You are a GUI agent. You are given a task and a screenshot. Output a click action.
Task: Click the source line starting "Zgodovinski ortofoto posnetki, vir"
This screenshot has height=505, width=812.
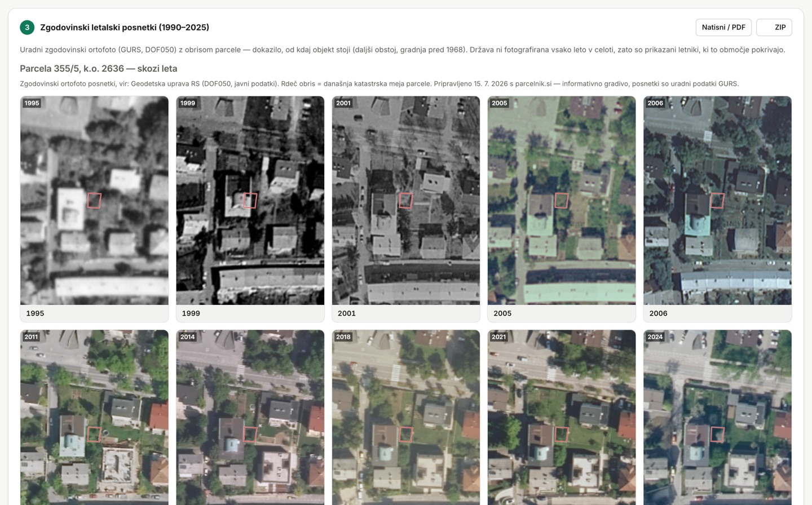(379, 83)
